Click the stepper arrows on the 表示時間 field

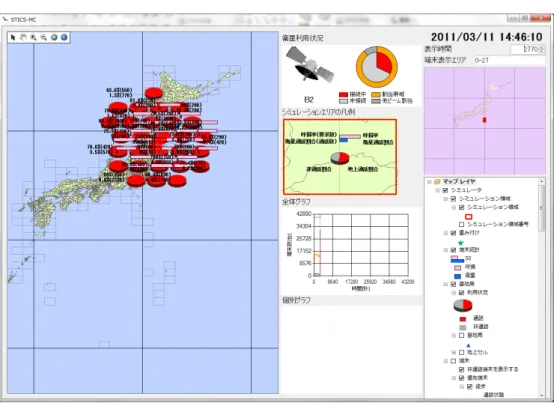[x=542, y=49]
